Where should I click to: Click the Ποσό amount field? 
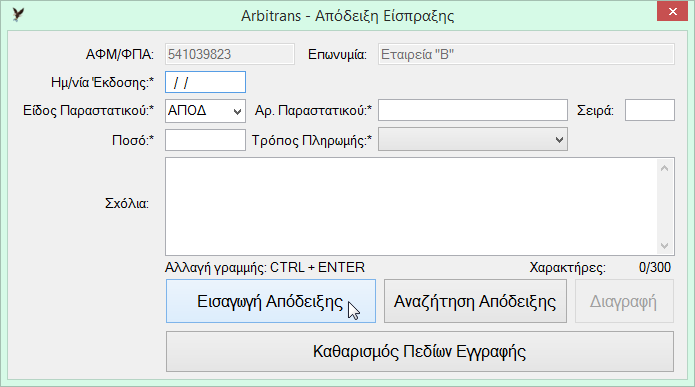point(205,140)
